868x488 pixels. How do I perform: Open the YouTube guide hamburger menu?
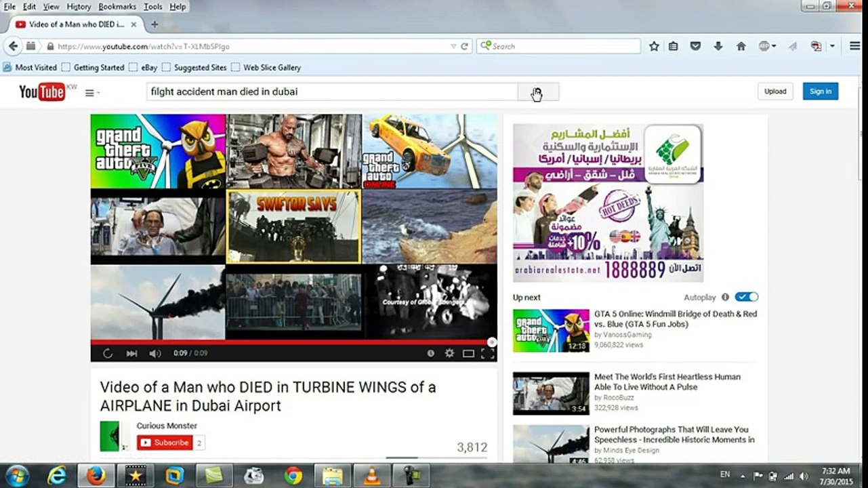[x=89, y=93]
